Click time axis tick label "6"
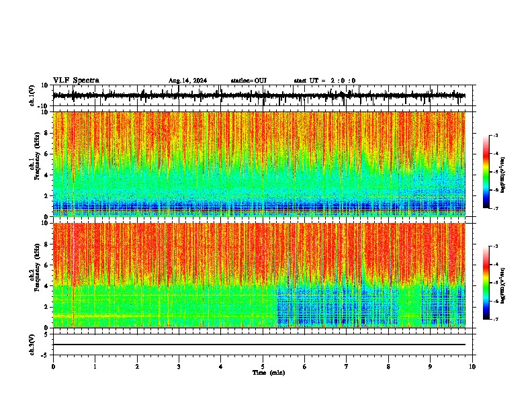Image resolution: width=532 pixels, height=411 pixels. (x=305, y=367)
